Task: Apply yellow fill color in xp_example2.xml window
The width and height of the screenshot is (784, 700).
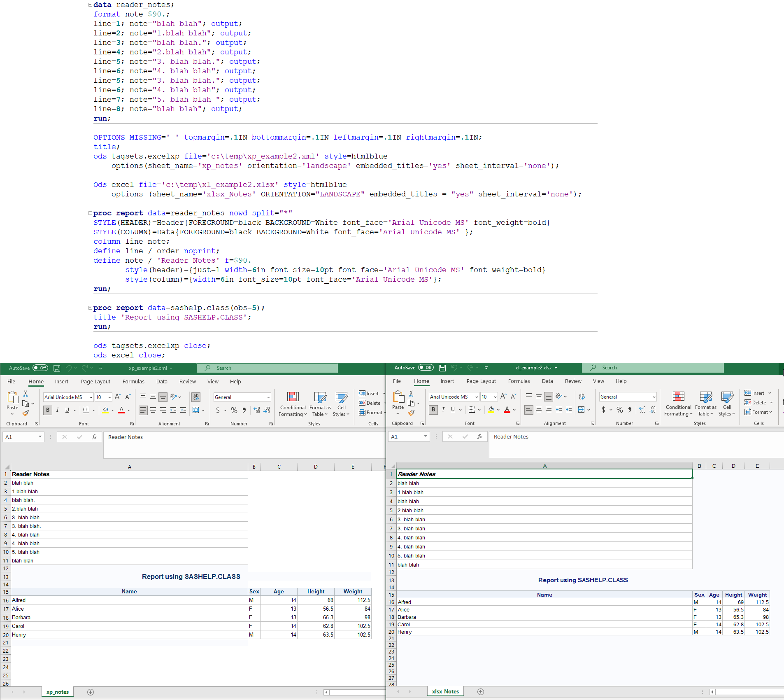Action: click(105, 410)
